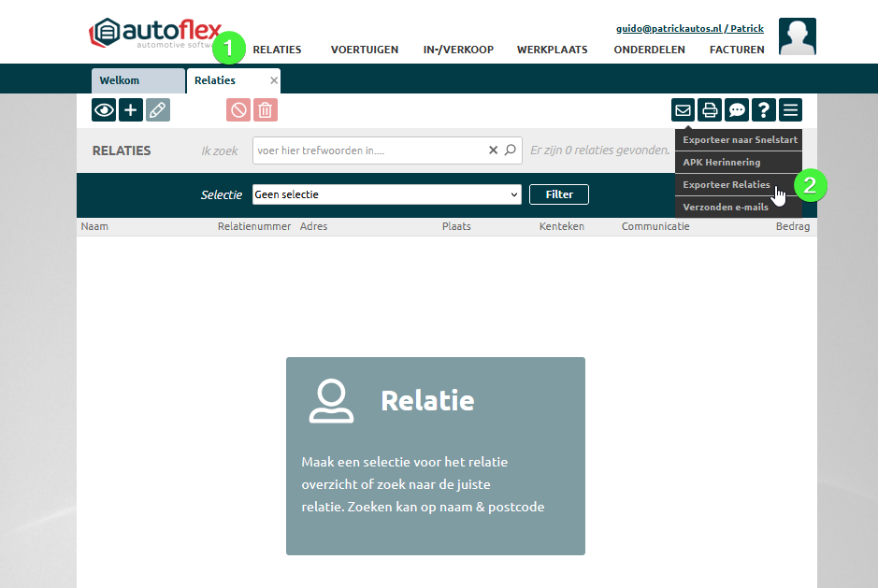Add a new relation with plus icon

[x=131, y=110]
